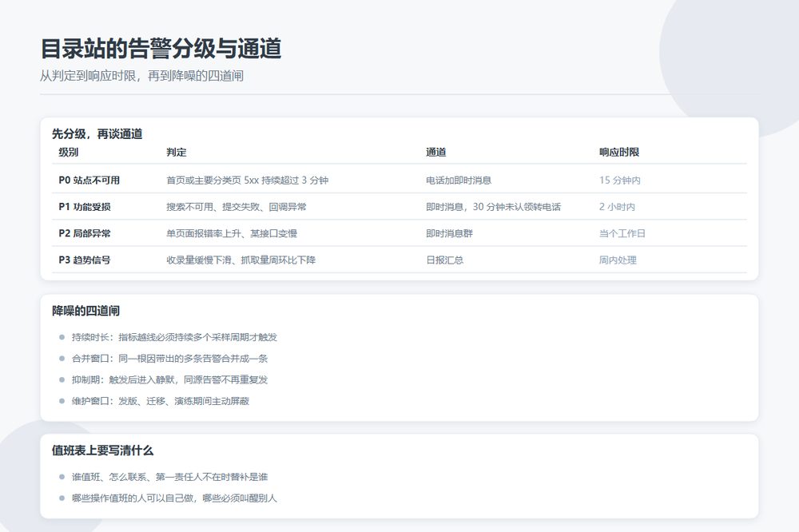Image resolution: width=799 pixels, height=532 pixels.
Task: Select the cell P2 局部异常
Action: point(85,233)
